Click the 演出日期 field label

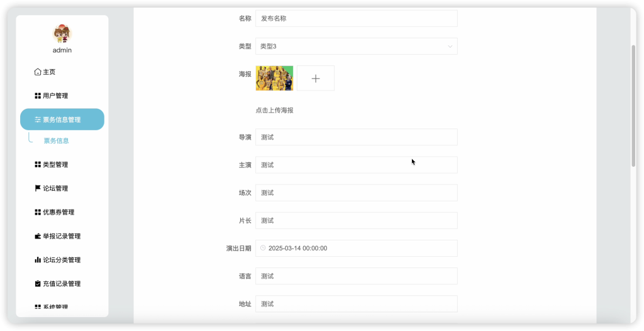(x=238, y=249)
